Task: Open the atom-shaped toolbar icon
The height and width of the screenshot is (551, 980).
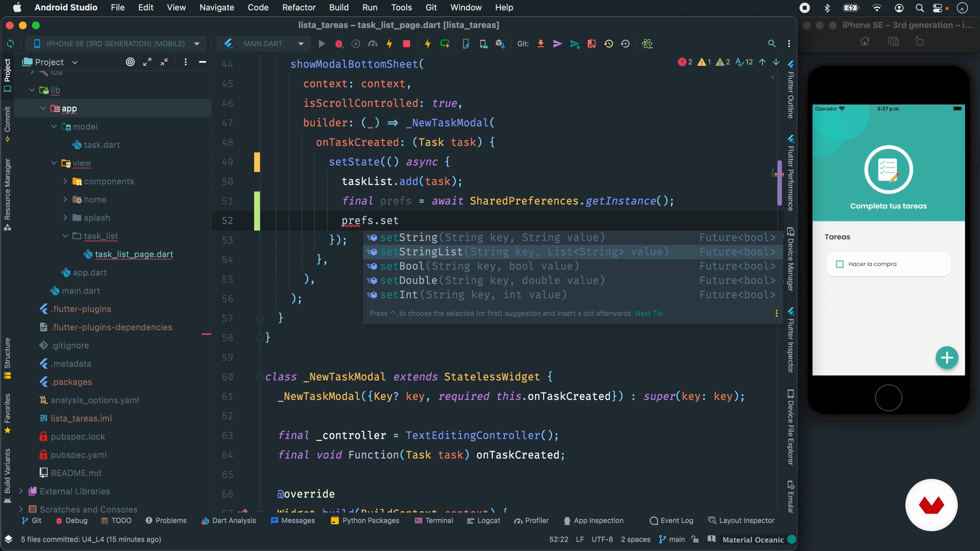Action: click(647, 44)
